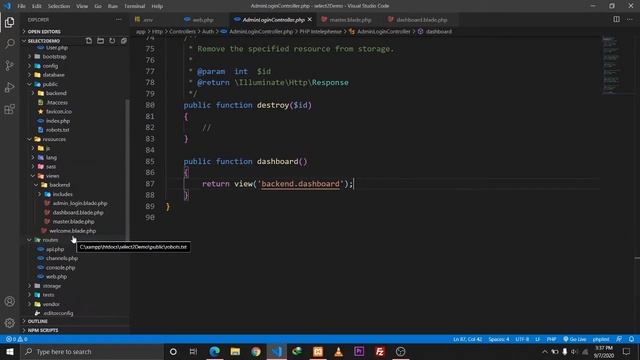The image size is (640, 360).
Task: Switch to the master.blade.php editor tab
Action: (x=350, y=20)
